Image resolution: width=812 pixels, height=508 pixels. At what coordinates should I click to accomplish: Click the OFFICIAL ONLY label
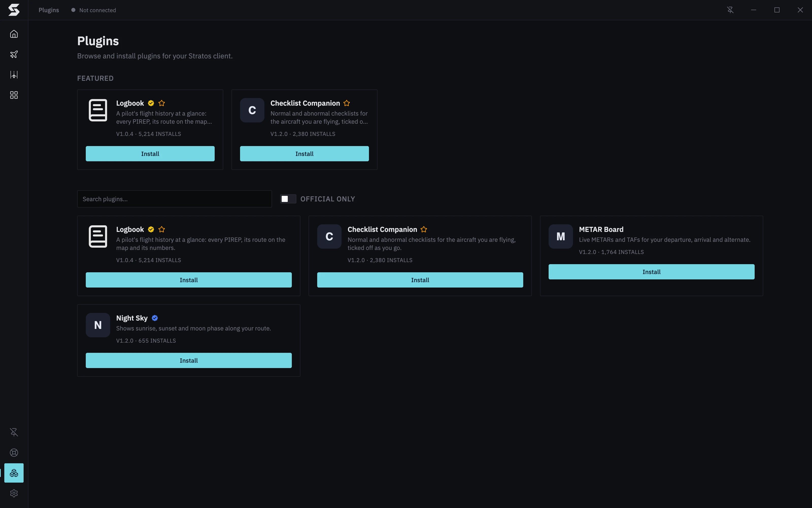(x=328, y=199)
